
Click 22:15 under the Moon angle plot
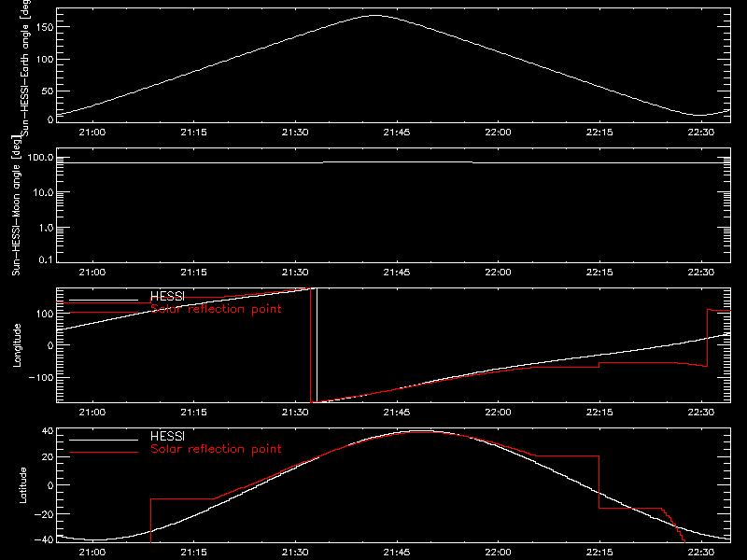(599, 273)
